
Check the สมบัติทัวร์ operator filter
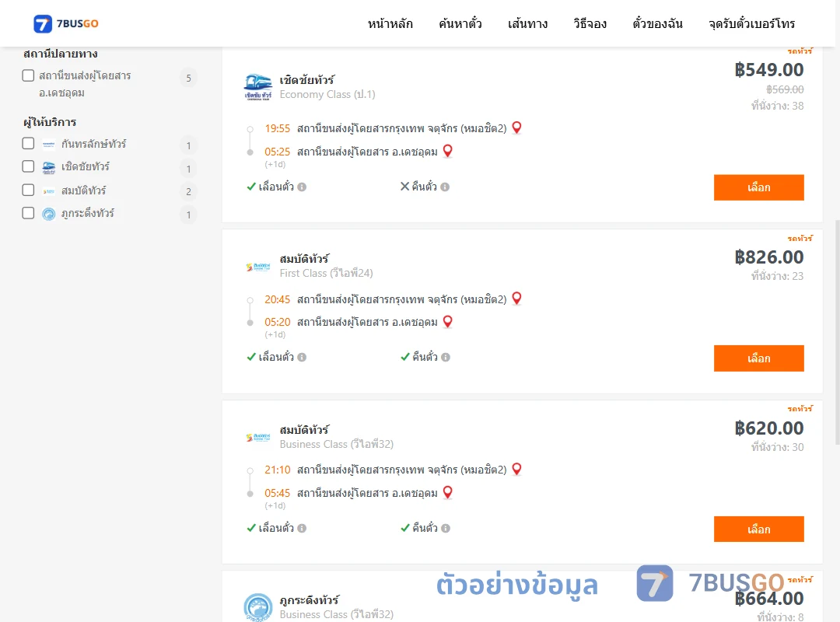click(29, 190)
